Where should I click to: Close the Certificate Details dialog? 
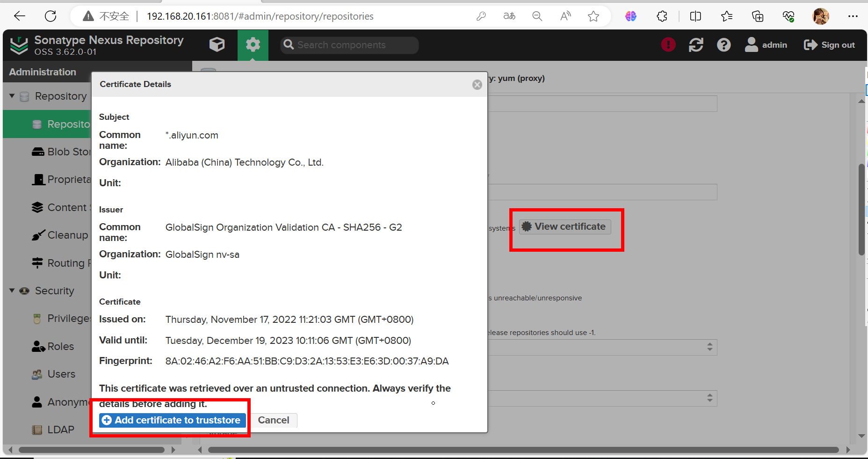coord(477,85)
